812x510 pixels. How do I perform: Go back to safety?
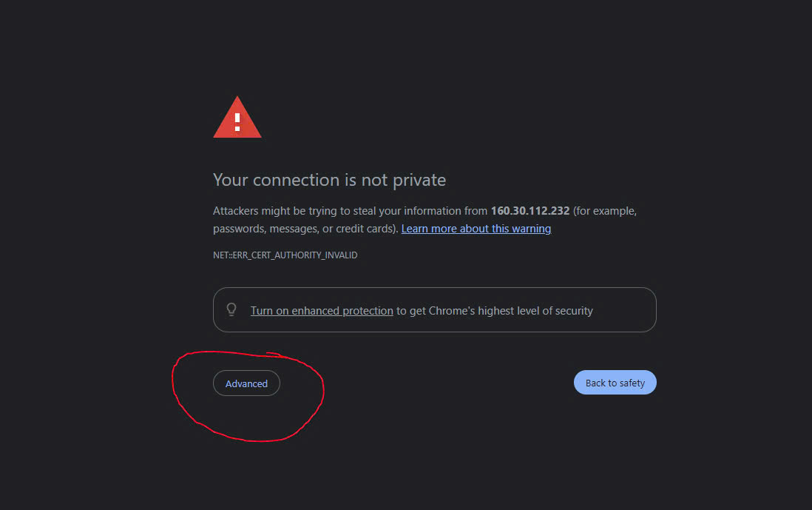[615, 383]
